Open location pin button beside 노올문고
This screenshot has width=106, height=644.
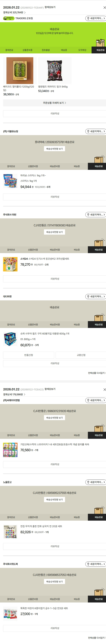click(x=96, y=482)
